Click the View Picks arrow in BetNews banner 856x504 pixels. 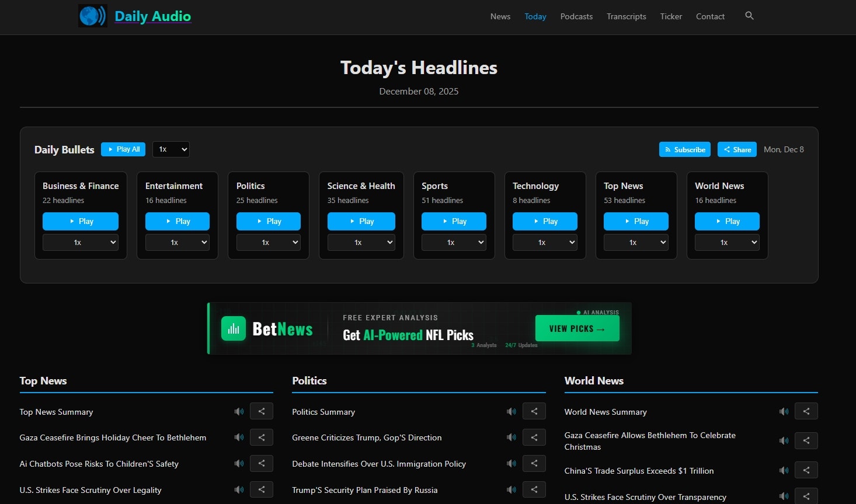[577, 328]
